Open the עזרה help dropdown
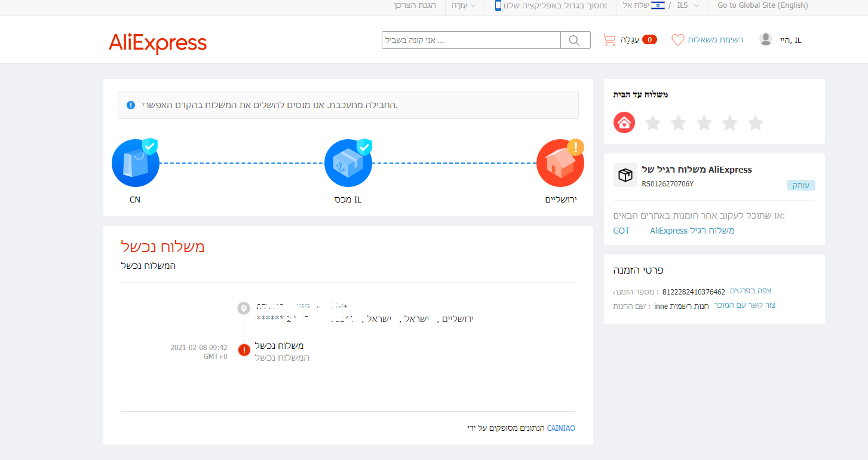The width and height of the screenshot is (868, 460). [x=464, y=5]
